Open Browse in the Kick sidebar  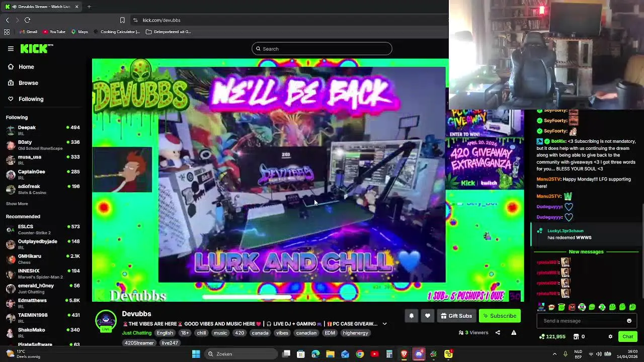[23, 83]
